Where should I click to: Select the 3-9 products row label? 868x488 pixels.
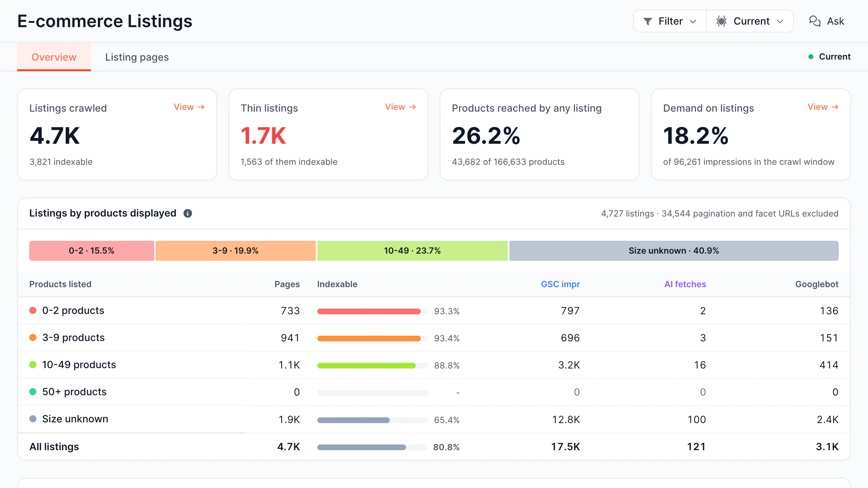(x=74, y=338)
